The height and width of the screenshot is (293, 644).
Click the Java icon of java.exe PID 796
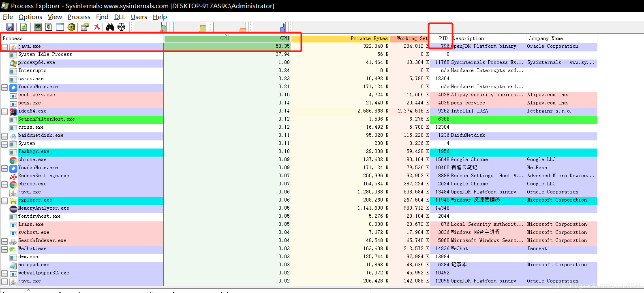[13, 47]
